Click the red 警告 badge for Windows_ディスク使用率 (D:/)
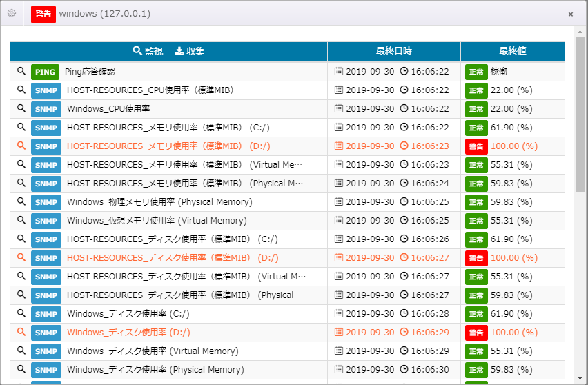The height and width of the screenshot is (385, 588). [476, 333]
